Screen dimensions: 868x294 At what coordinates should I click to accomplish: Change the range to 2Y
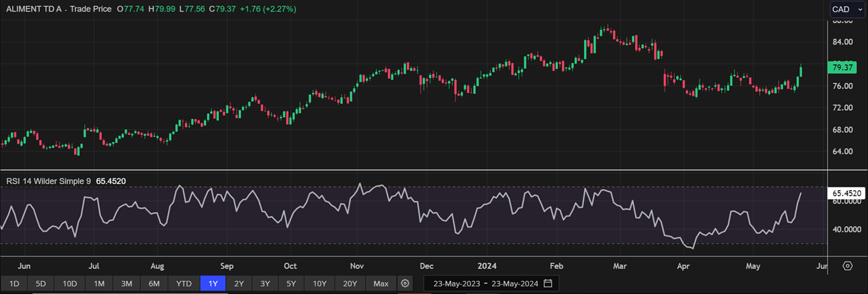[239, 283]
